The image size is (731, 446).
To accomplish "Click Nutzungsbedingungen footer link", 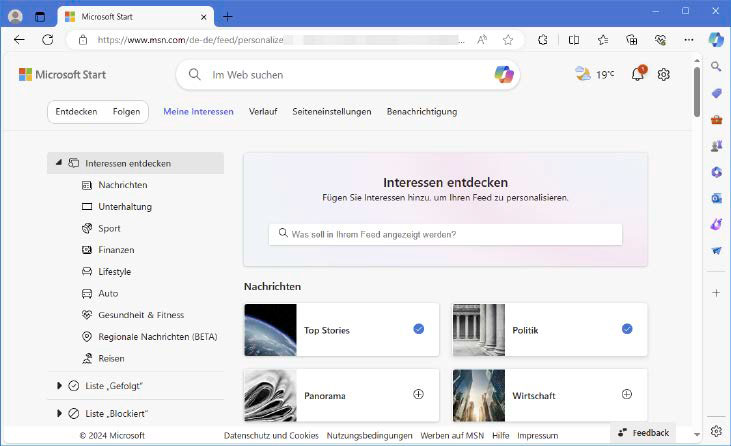I will pos(369,436).
